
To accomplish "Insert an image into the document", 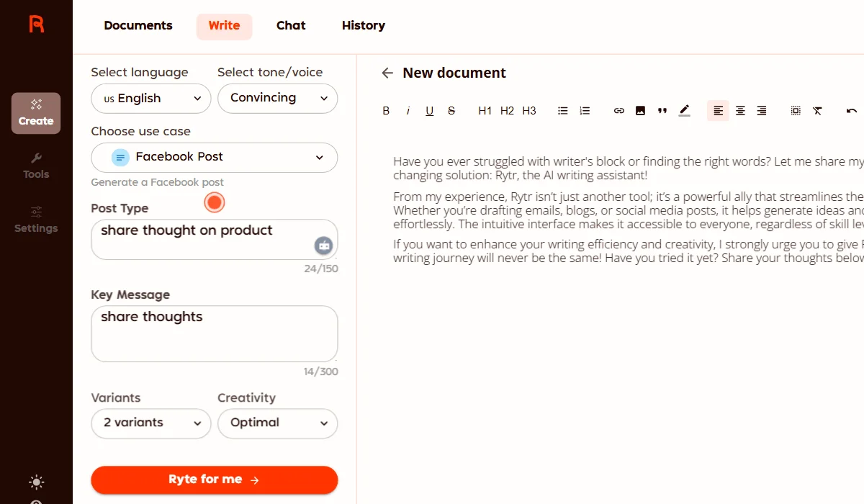I will click(640, 110).
